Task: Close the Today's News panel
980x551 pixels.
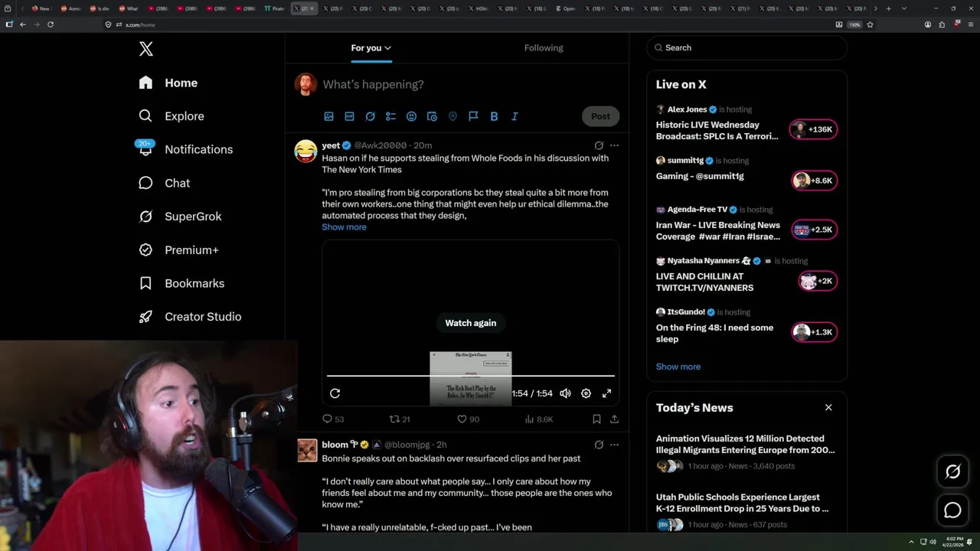Action: (828, 408)
